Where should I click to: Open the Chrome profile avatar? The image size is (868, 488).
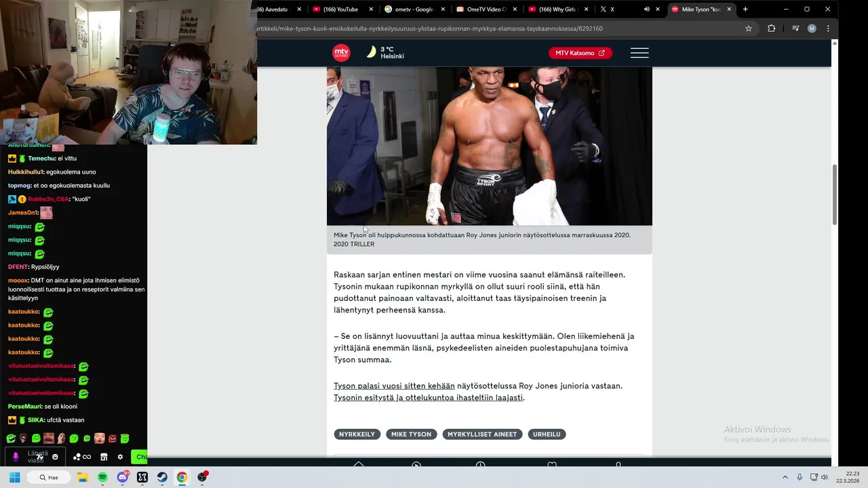[812, 28]
